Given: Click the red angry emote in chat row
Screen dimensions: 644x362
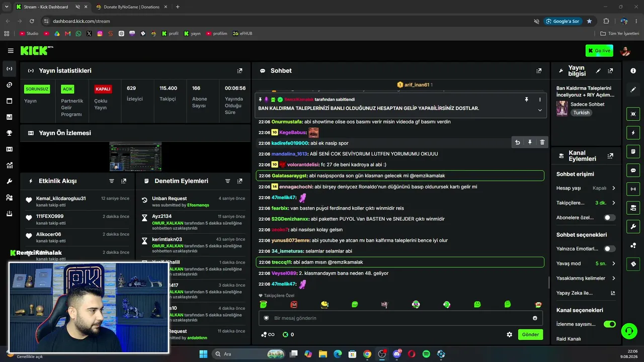Looking at the screenshot, I should click(x=294, y=304).
